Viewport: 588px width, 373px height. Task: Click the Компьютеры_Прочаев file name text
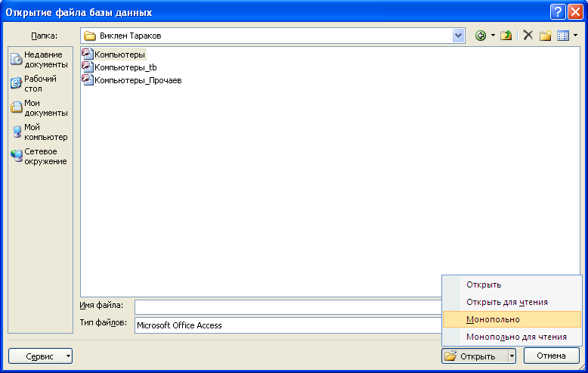138,80
